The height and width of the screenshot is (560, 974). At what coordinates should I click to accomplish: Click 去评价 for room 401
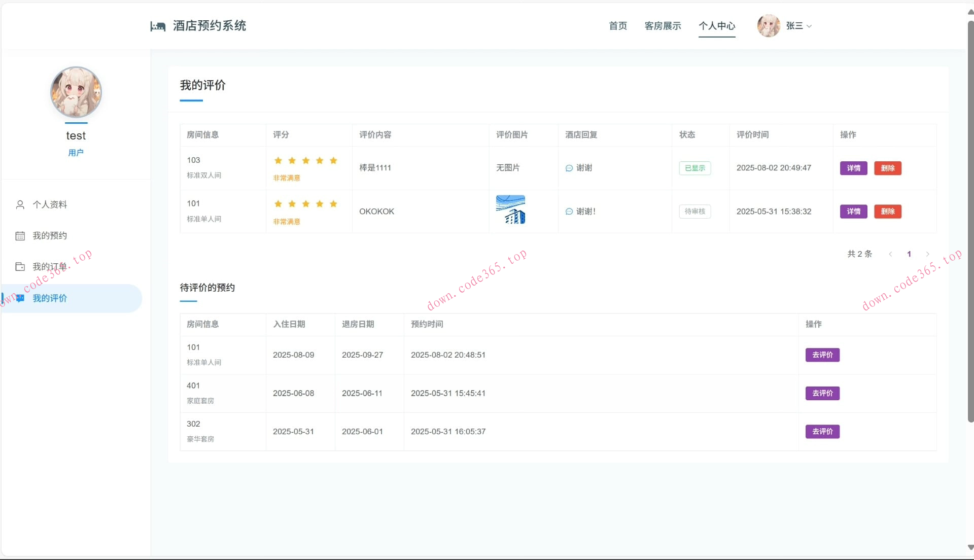[822, 393]
